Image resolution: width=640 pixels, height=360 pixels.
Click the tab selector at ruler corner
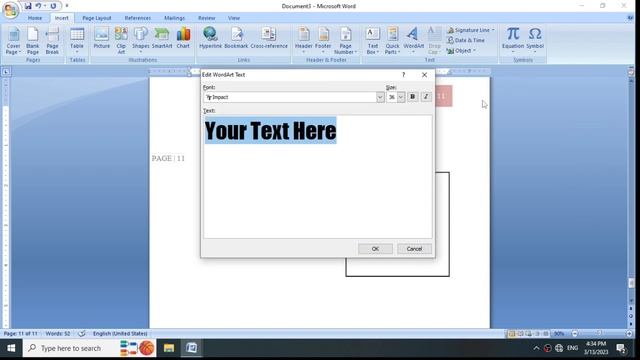click(x=6, y=72)
